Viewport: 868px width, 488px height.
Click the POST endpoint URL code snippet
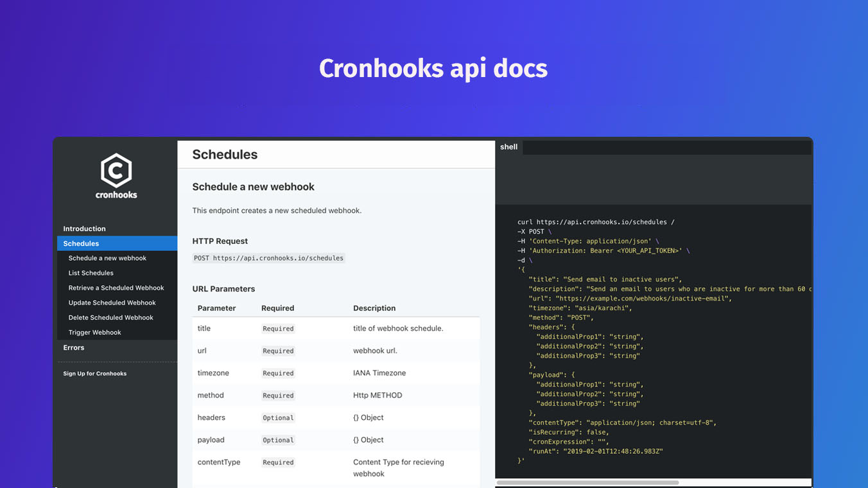(x=268, y=258)
